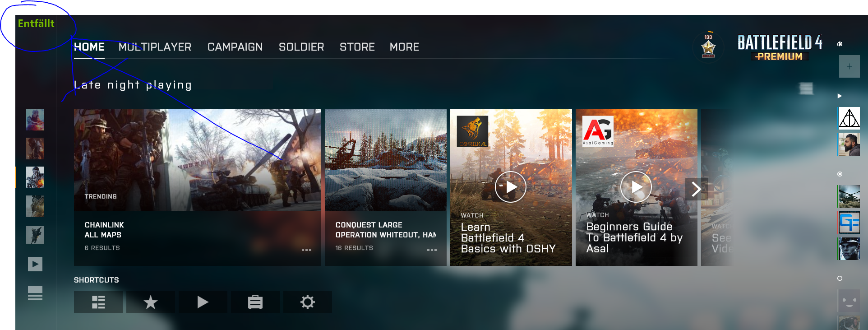Viewport: 868px width, 330px height.
Task: Click the play triangle shortcut button
Action: click(x=203, y=302)
